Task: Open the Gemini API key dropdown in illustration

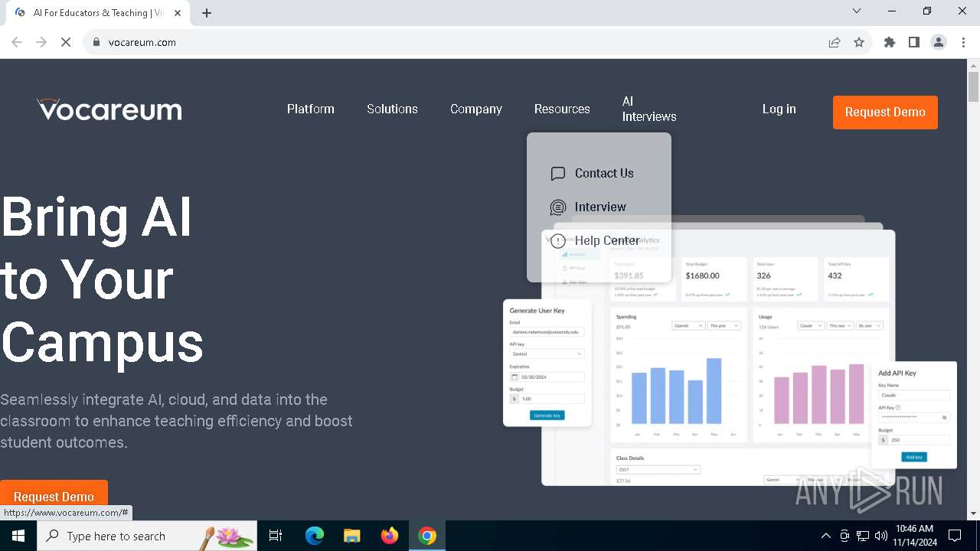Action: [547, 354]
